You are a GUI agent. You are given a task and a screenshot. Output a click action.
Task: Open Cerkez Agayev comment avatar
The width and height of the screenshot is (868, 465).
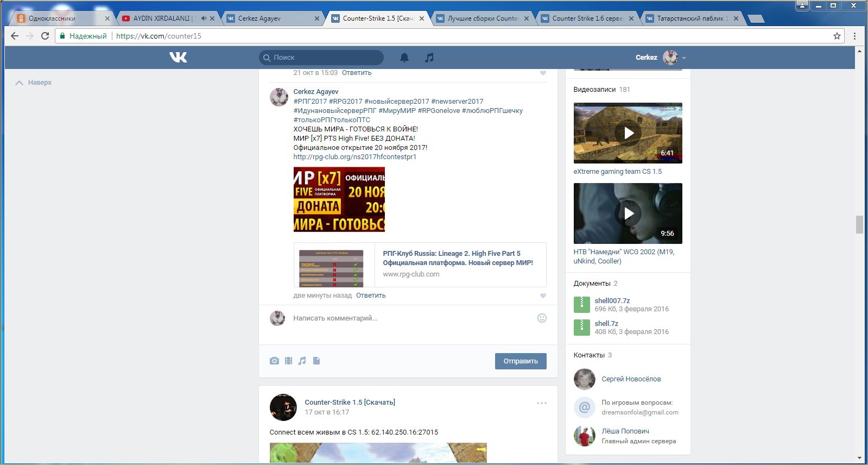[279, 97]
